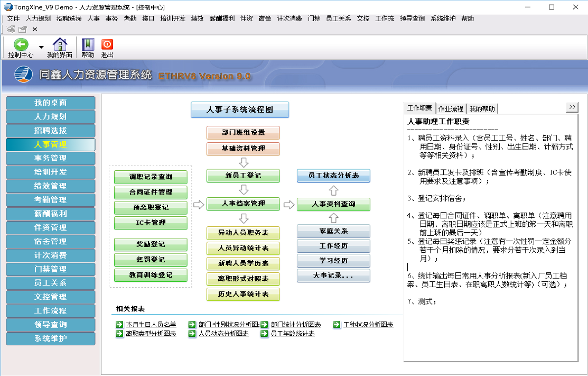This screenshot has height=376, width=588.
Task: Open the 大事记录... item
Action: (333, 276)
